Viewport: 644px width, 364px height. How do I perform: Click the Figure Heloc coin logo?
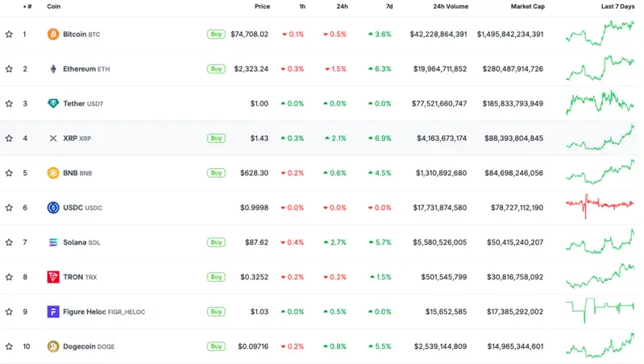tap(53, 312)
